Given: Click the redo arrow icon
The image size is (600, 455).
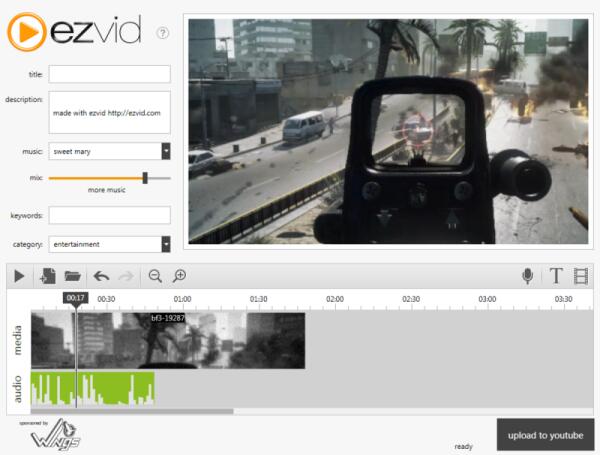Looking at the screenshot, I should 126,276.
